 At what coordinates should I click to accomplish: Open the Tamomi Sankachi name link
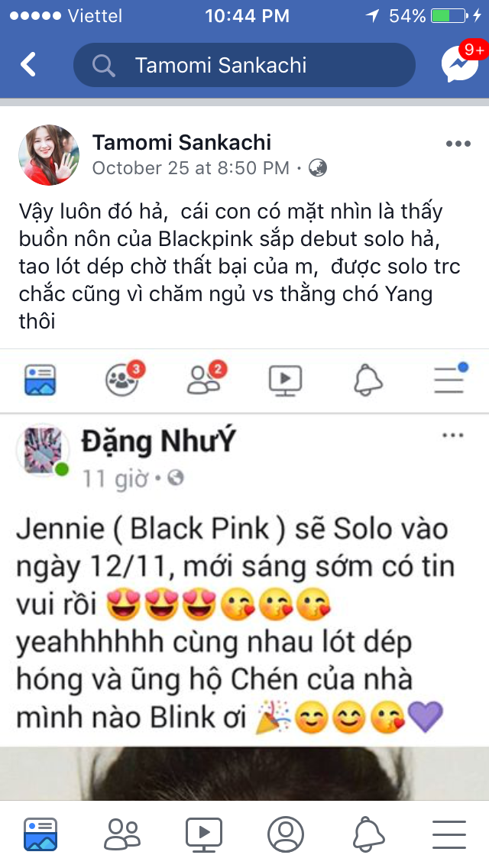tap(182, 142)
